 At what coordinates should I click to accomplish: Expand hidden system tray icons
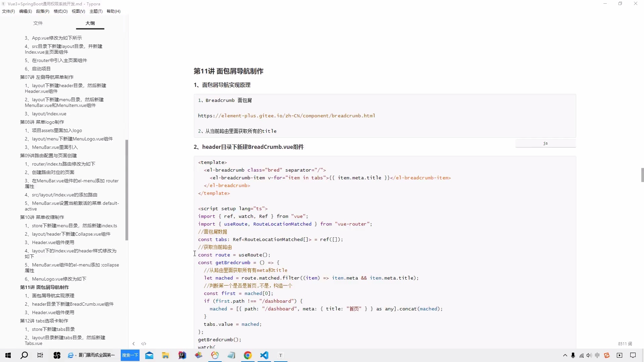point(565,356)
